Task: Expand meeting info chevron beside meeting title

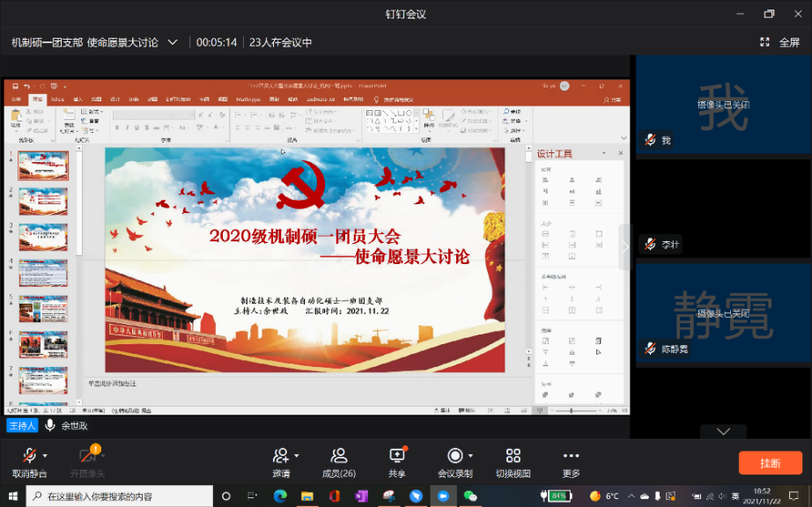Action: [173, 42]
